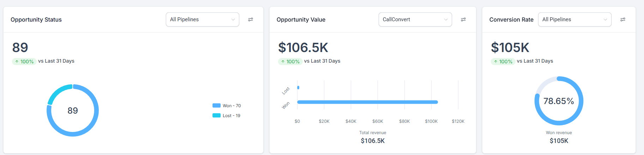Click Opportunity Value green up-arrow trend icon
The image size is (644, 155).
(x=283, y=62)
